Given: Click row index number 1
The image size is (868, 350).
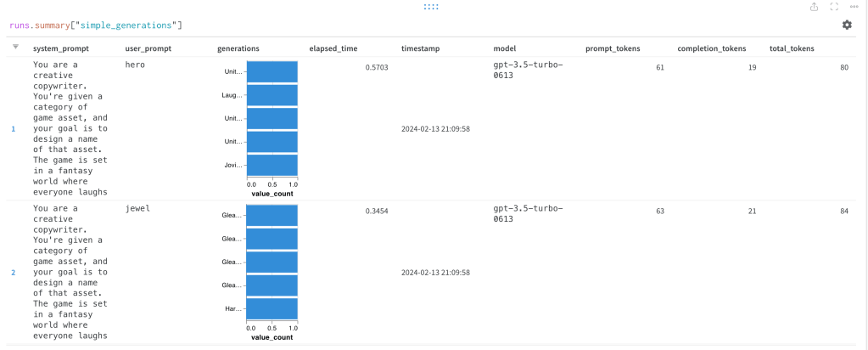Looking at the screenshot, I should coord(13,128).
